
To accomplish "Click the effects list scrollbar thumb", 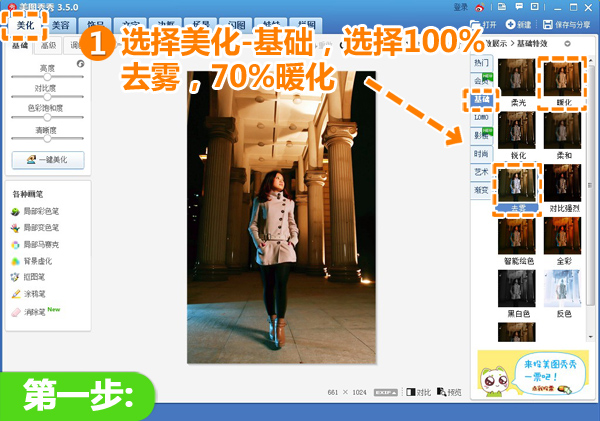I will [x=591, y=184].
